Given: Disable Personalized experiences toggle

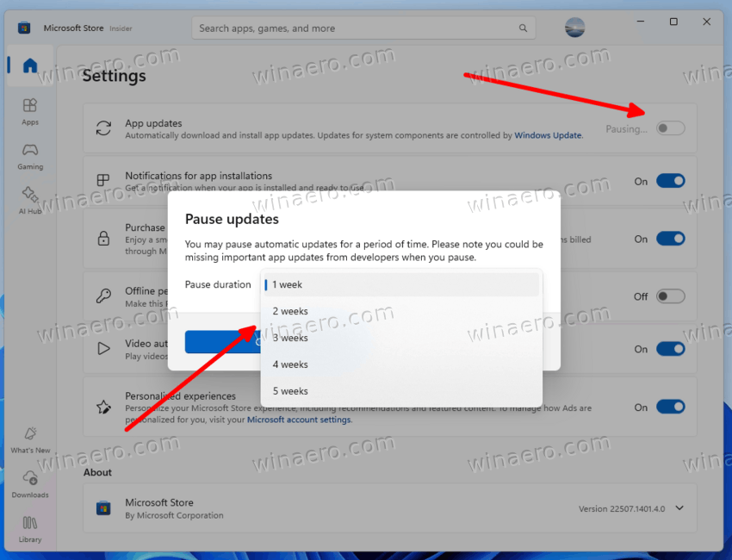Looking at the screenshot, I should [x=670, y=407].
